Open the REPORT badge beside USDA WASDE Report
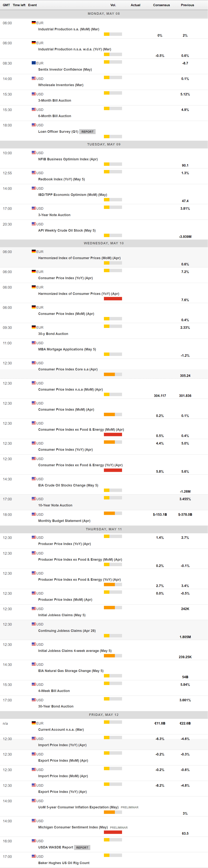This screenshot has height=868, width=208. tap(82, 847)
